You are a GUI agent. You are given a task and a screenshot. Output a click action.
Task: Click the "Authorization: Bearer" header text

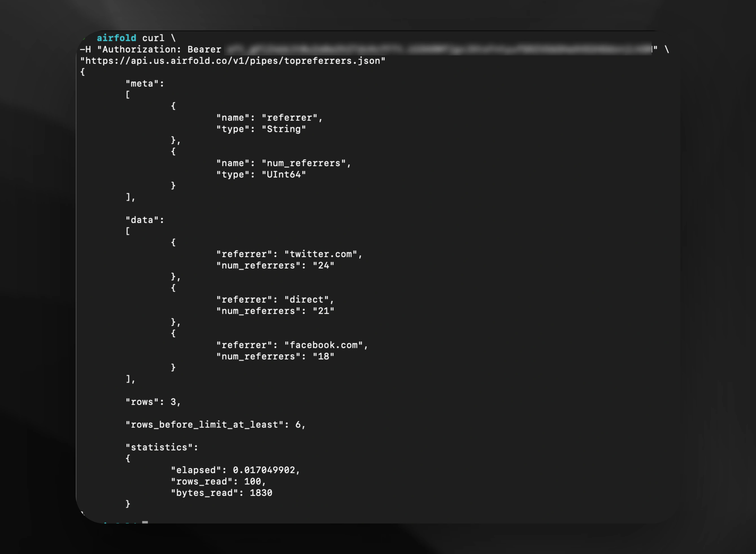coord(159,50)
